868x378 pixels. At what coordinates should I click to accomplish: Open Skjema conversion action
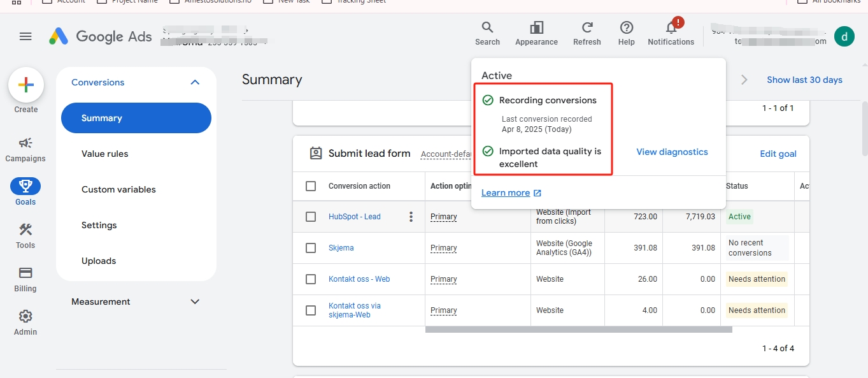[341, 248]
